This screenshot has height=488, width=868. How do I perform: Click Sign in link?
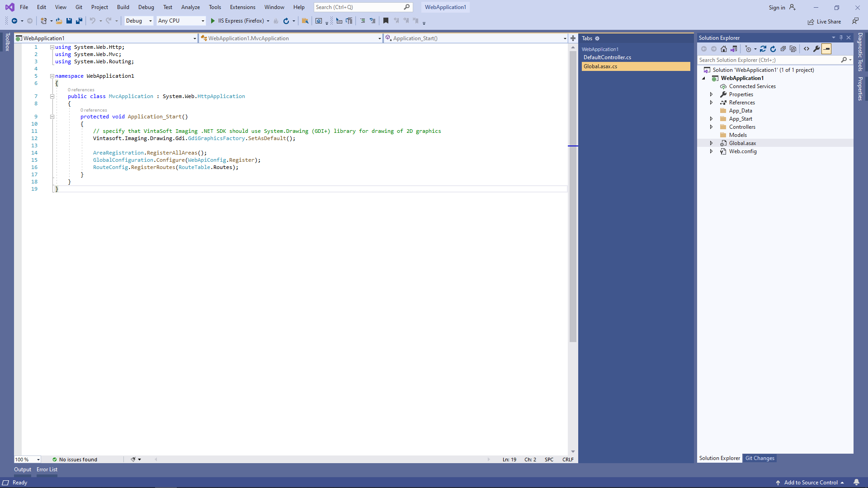click(x=777, y=8)
